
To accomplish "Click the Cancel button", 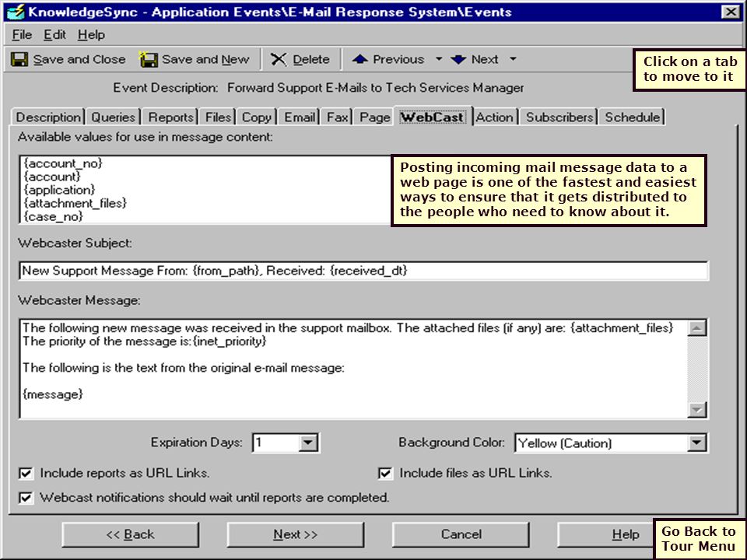I will pos(461,535).
